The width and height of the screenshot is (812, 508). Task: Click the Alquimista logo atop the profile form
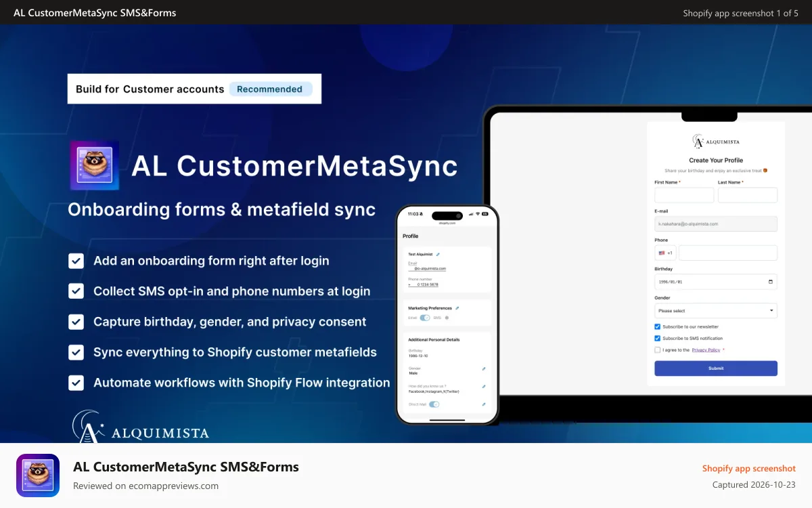(716, 142)
